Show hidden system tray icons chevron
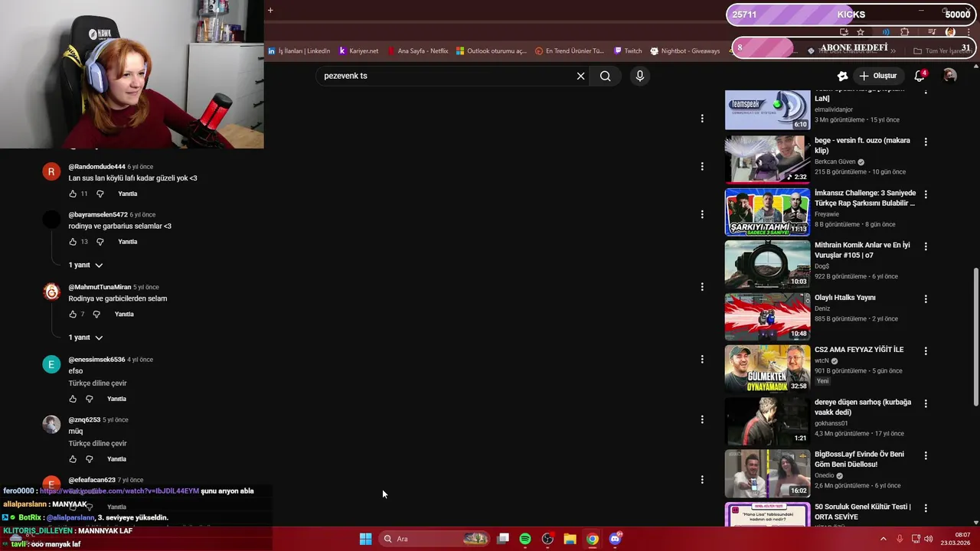The height and width of the screenshot is (551, 980). point(883,539)
